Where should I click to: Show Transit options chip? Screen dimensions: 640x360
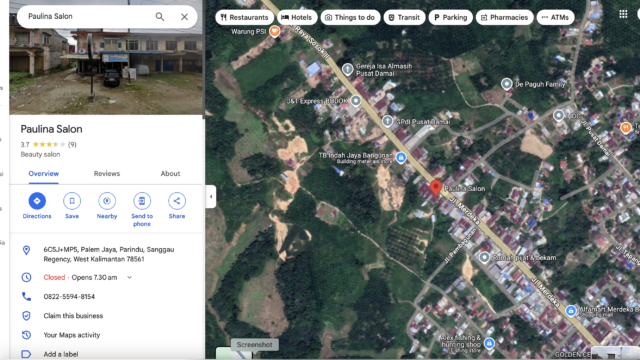click(404, 17)
